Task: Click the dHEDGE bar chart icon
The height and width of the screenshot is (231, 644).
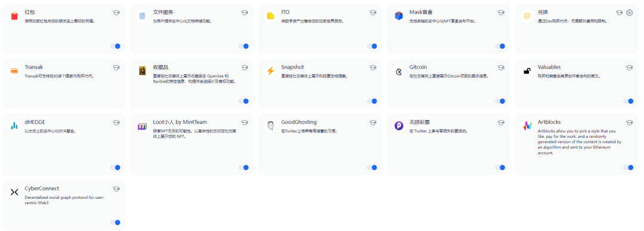Action: (x=14, y=126)
